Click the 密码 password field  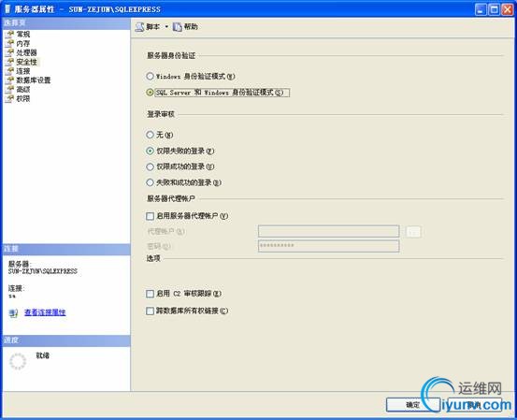click(x=329, y=246)
